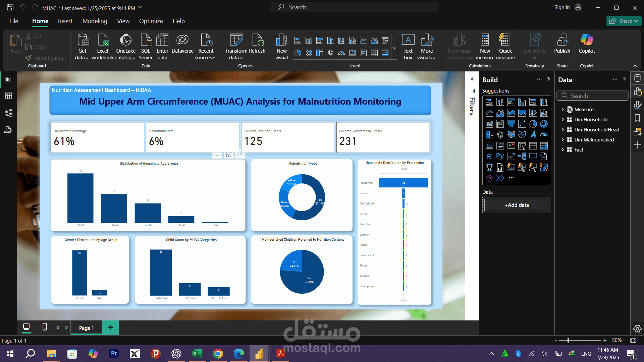This screenshot has width=644, height=362.
Task: Open the Insert ribbon tab
Action: point(65,21)
